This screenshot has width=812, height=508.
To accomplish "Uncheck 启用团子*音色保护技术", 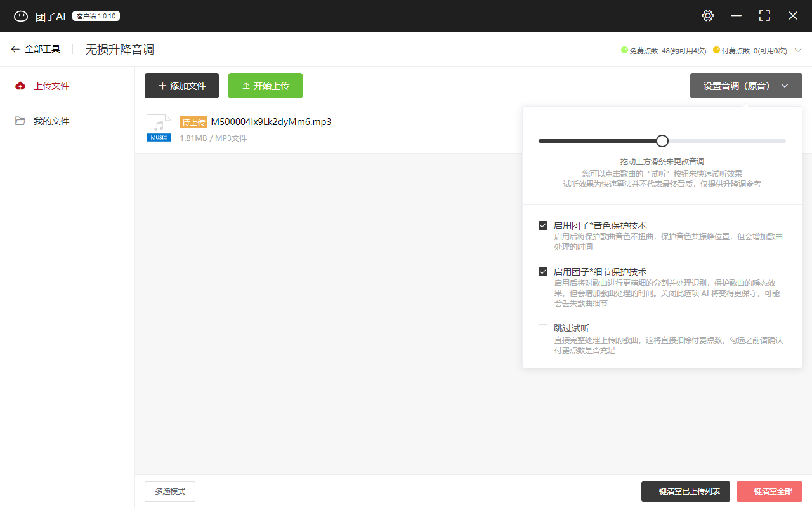I will [x=543, y=225].
